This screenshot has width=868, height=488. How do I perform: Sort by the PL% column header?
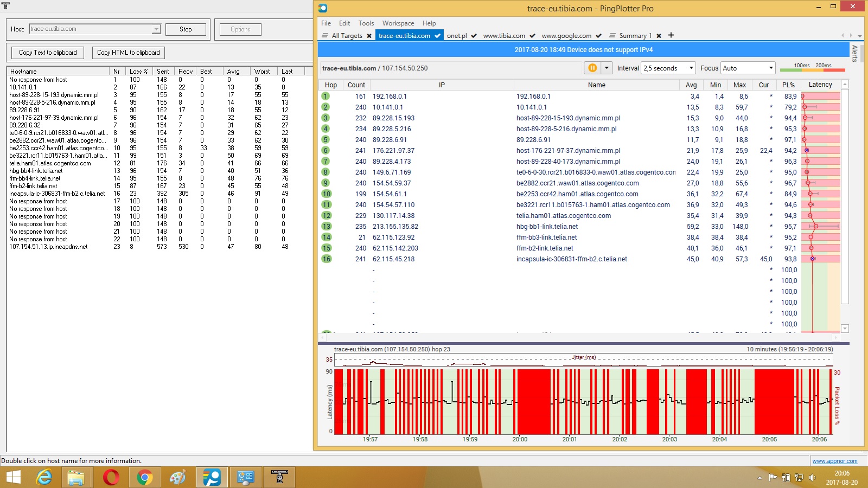788,85
